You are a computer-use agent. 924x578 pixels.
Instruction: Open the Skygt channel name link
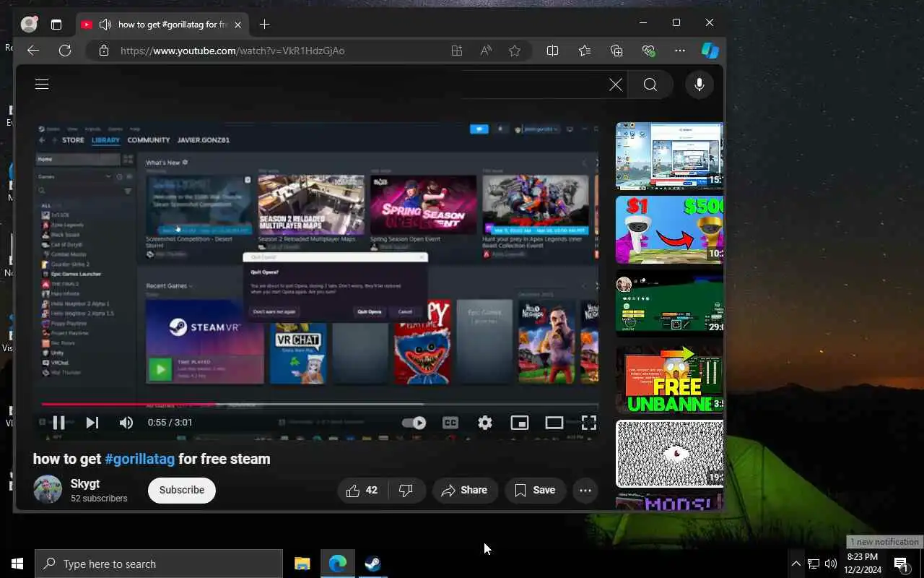85,483
